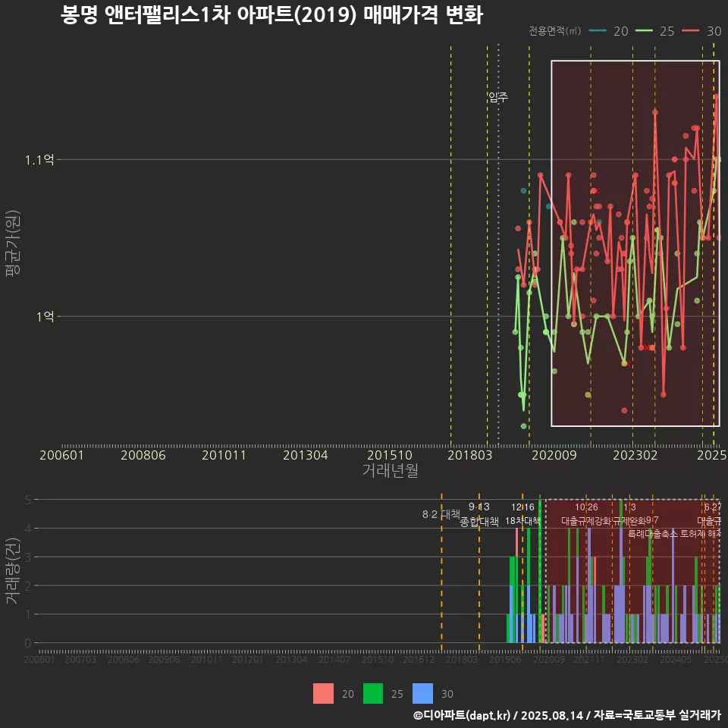Click 200703 on the volume chart x-axis
Viewport: 728px width, 728px height.
point(80,659)
